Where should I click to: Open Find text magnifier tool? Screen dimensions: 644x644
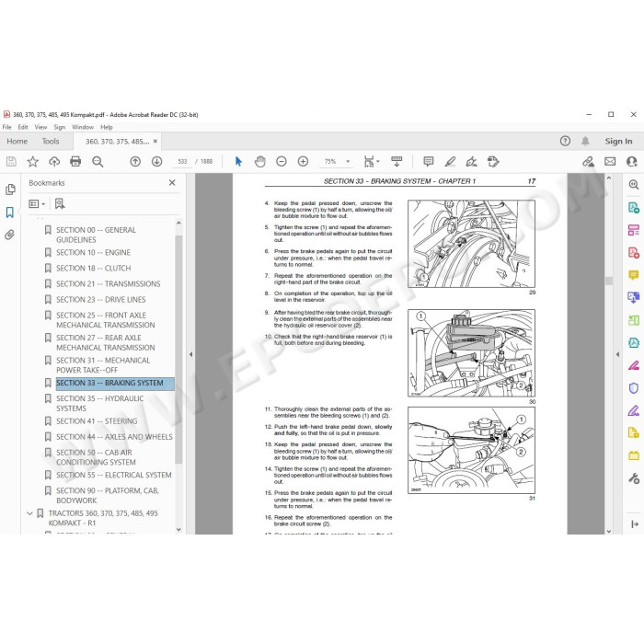coord(98,161)
